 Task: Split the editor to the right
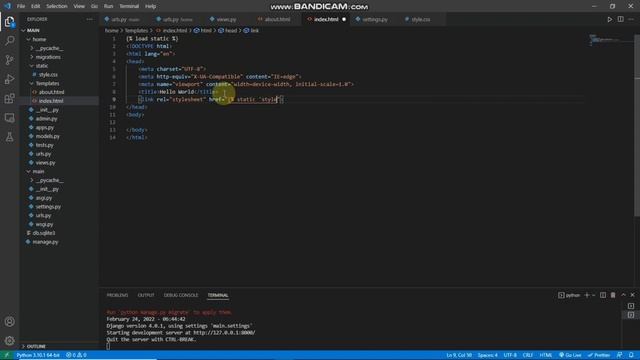coord(620,19)
